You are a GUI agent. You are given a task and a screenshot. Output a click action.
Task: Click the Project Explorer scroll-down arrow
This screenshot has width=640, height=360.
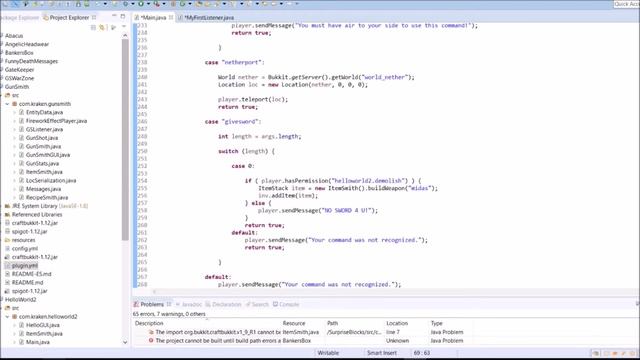[x=125, y=342]
